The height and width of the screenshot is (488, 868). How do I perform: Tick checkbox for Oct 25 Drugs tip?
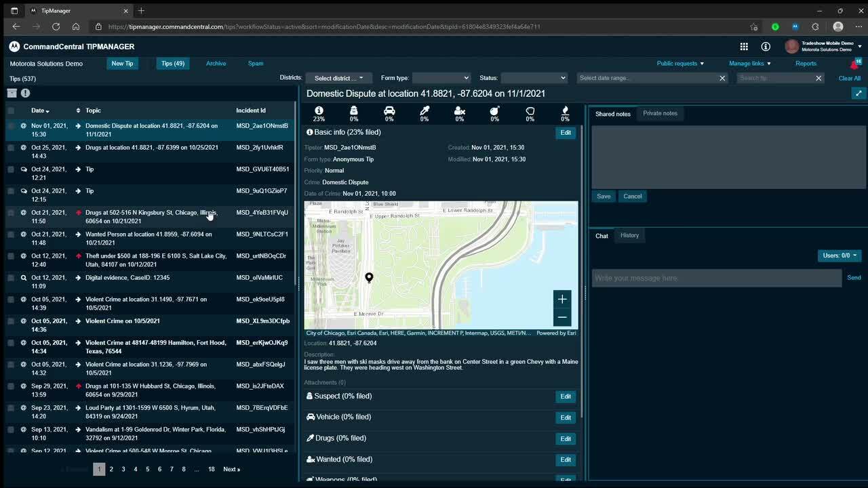[11, 148]
